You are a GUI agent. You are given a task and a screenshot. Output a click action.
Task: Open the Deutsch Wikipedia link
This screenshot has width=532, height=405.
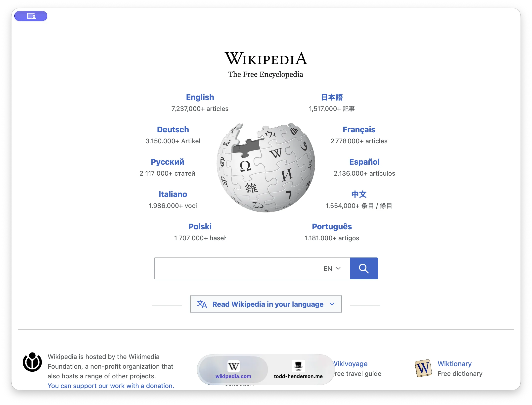pos(173,129)
